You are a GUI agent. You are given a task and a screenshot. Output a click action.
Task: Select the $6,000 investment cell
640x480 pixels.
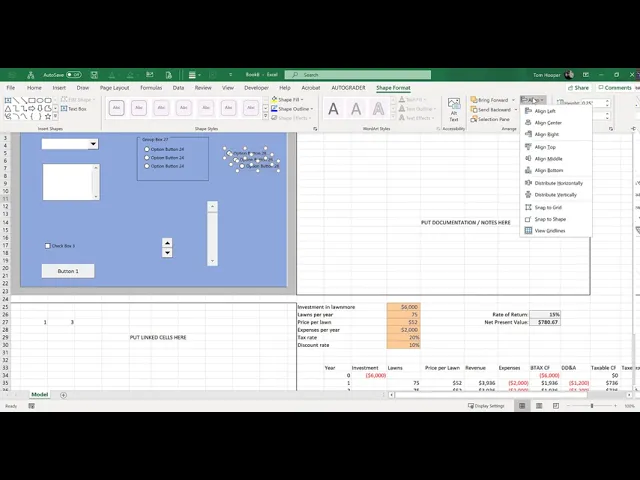pyautogui.click(x=403, y=307)
